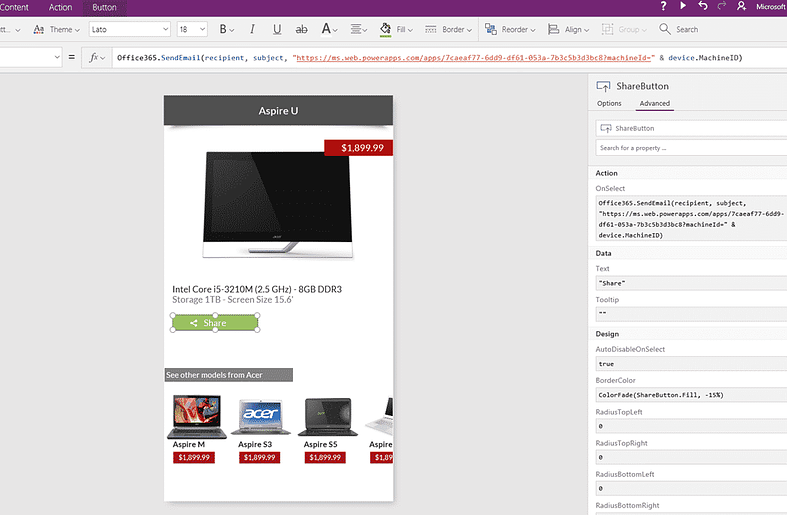Screen dimensions: 787x515
Task: Edit the AutoDisableOnSelect true value
Action: pos(691,364)
